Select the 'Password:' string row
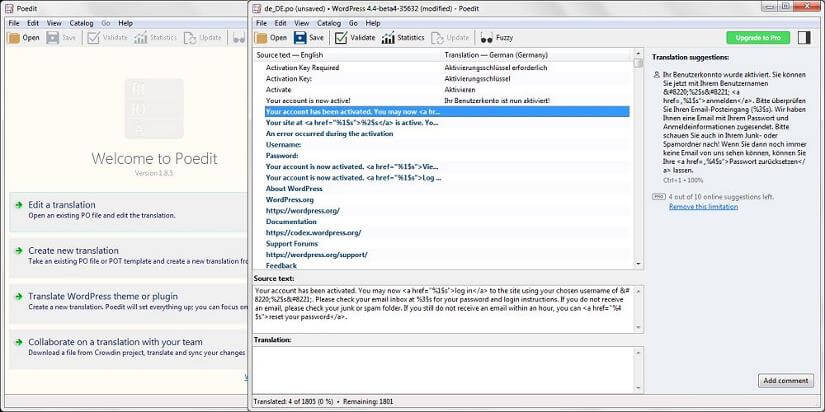 tap(447, 156)
